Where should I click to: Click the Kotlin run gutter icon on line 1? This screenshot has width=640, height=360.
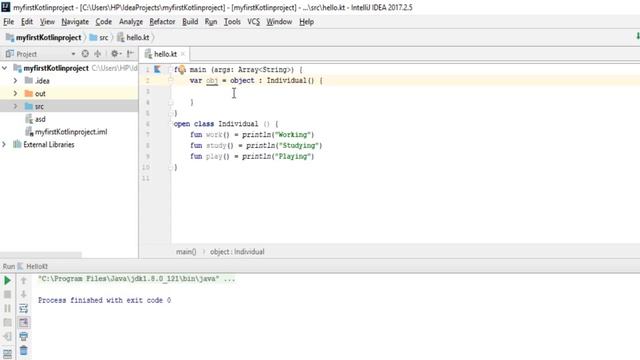point(157,69)
